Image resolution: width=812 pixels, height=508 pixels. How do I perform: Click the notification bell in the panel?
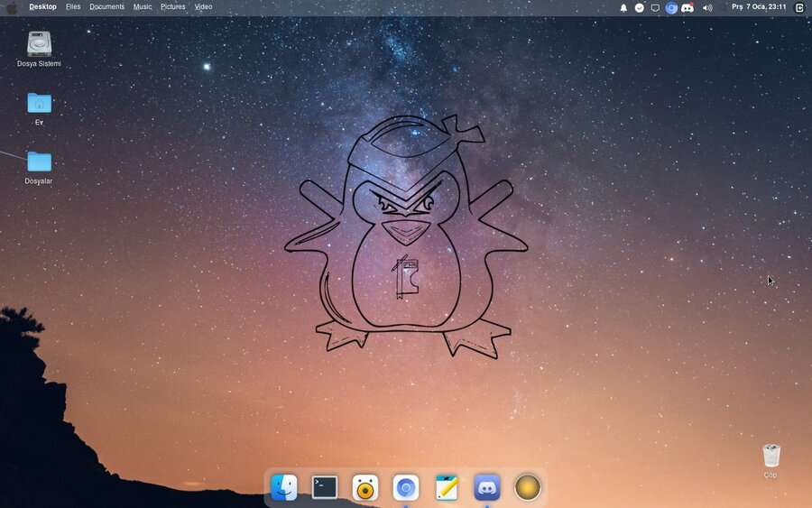click(623, 8)
